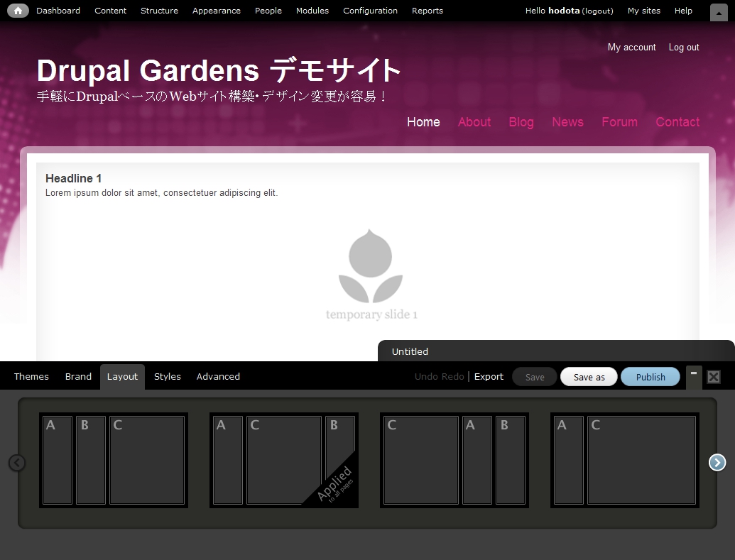Image resolution: width=735 pixels, height=560 pixels.
Task: Click the temporary slide 1 image
Action: [x=371, y=275]
